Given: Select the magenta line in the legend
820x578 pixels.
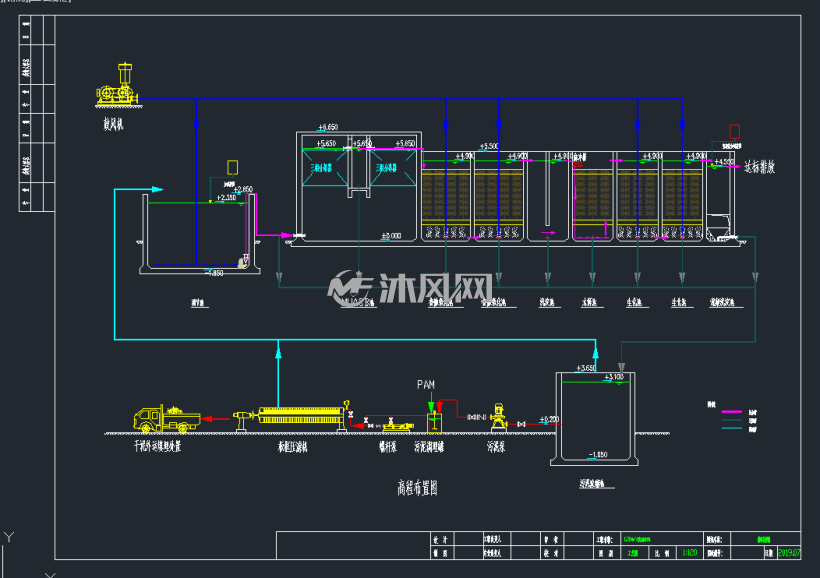Looking at the screenshot, I should click(732, 412).
